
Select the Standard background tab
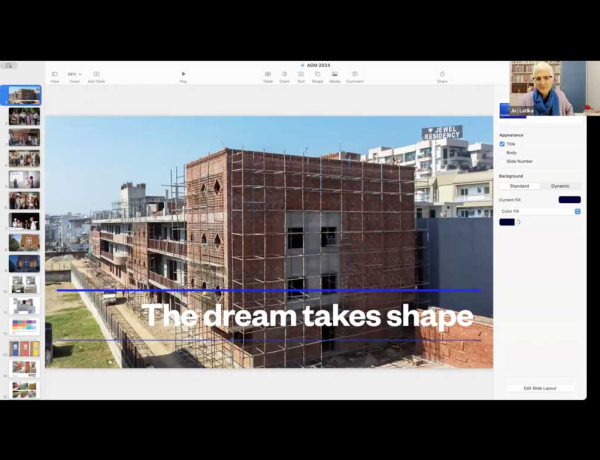(x=519, y=186)
